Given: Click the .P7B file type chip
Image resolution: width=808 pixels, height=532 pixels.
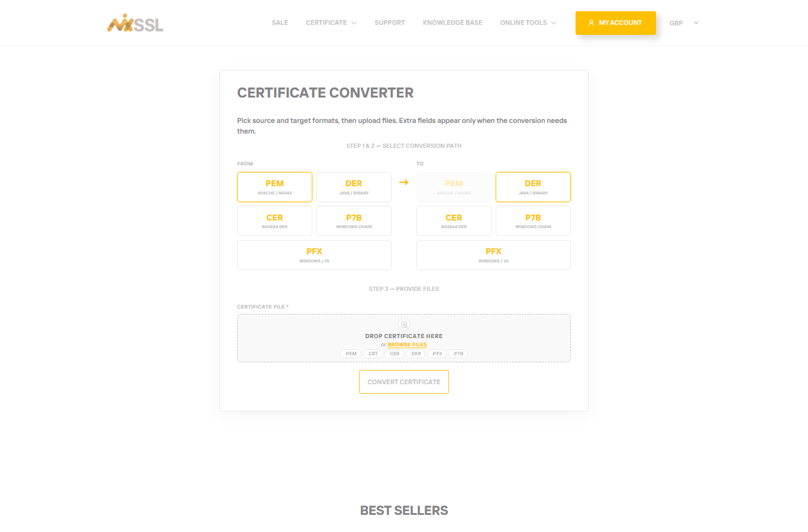Looking at the screenshot, I should click(458, 353).
